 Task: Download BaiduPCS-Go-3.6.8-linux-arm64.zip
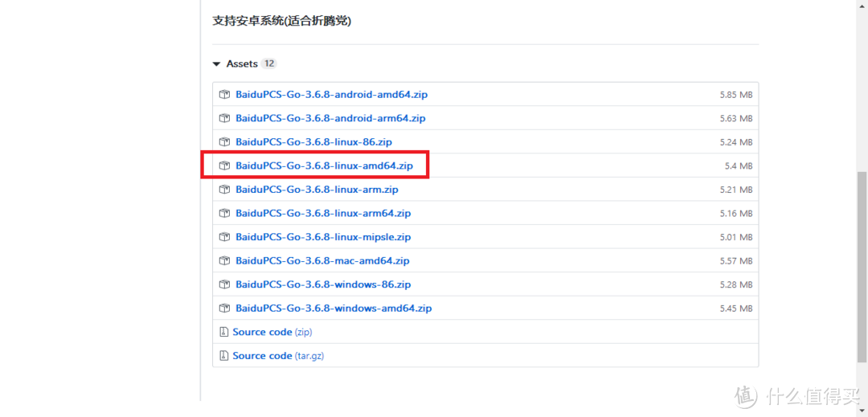tap(323, 214)
